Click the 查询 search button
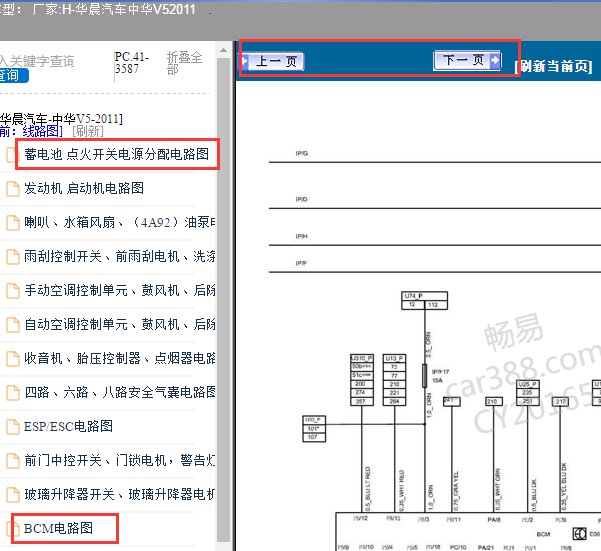Screen dimensions: 601x551 pos(13,75)
